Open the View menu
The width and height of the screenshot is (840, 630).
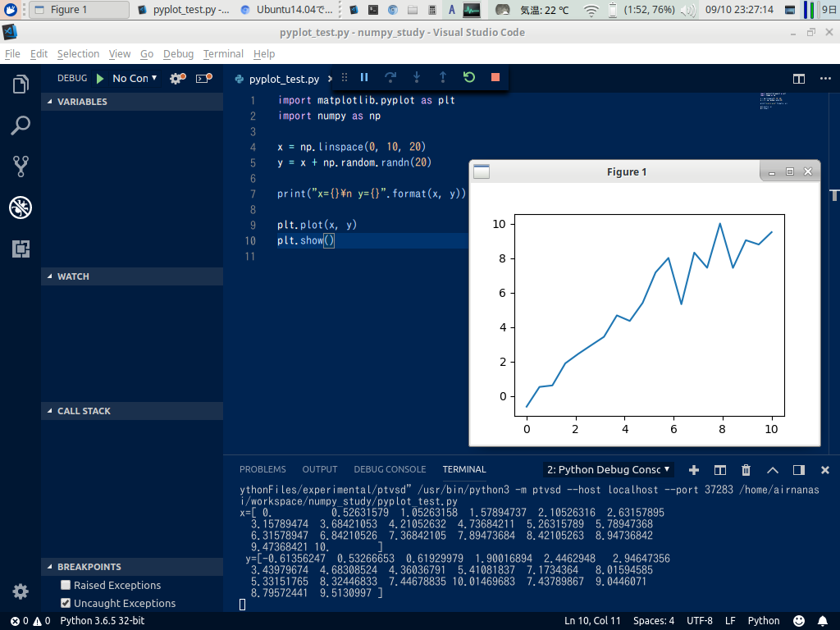[x=120, y=53]
